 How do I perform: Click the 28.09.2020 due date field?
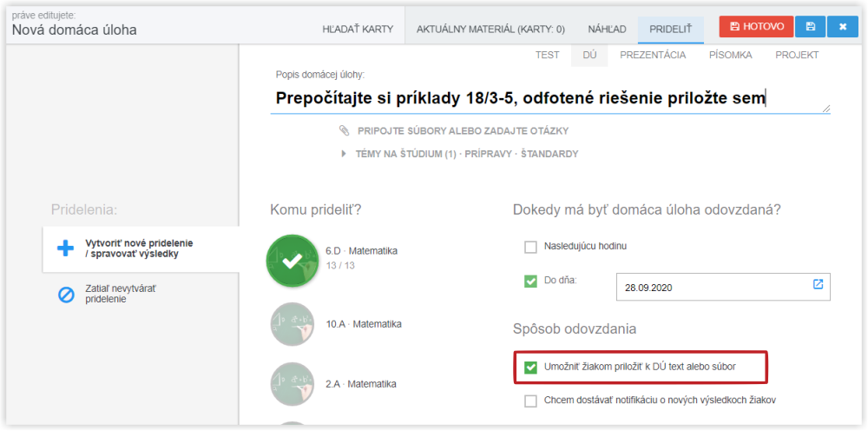pyautogui.click(x=723, y=287)
